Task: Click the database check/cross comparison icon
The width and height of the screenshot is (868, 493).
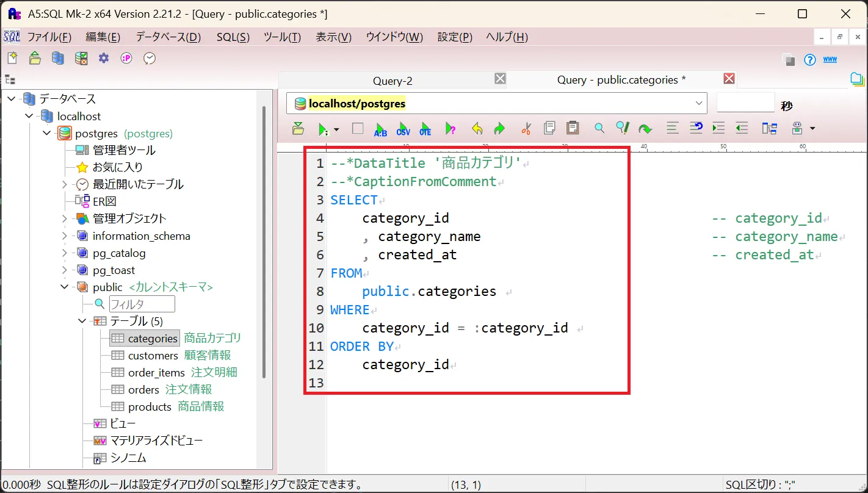Action: coord(81,58)
